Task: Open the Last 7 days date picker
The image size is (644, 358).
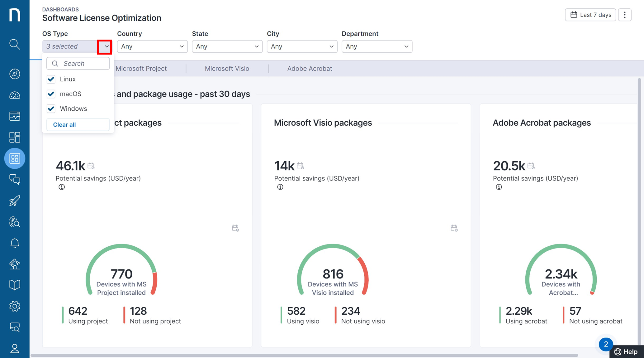Action: pyautogui.click(x=590, y=15)
